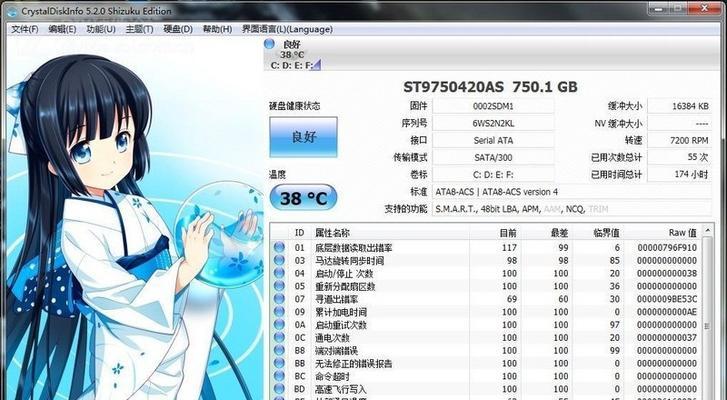The width and height of the screenshot is (727, 400).
Task: Open the 文件(F) menu
Action: point(25,29)
